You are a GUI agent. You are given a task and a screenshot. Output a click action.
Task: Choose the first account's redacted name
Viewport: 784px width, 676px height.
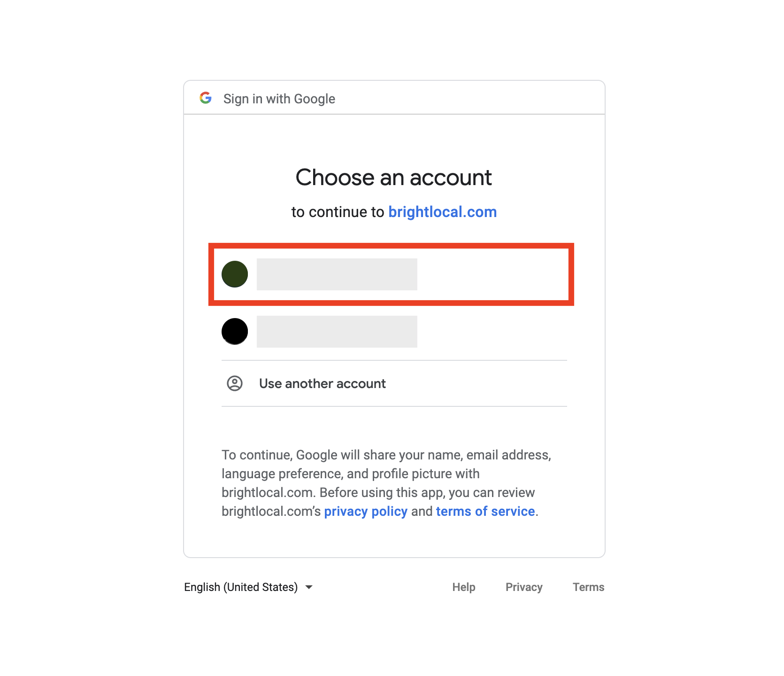[x=337, y=274]
